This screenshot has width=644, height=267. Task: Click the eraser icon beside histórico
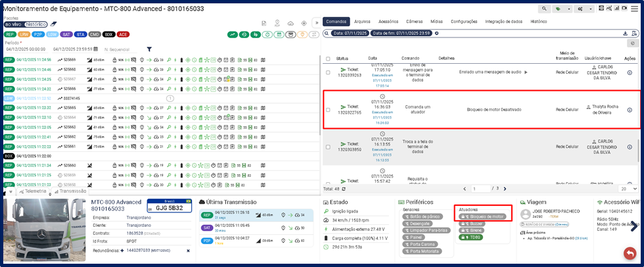(55, 24)
